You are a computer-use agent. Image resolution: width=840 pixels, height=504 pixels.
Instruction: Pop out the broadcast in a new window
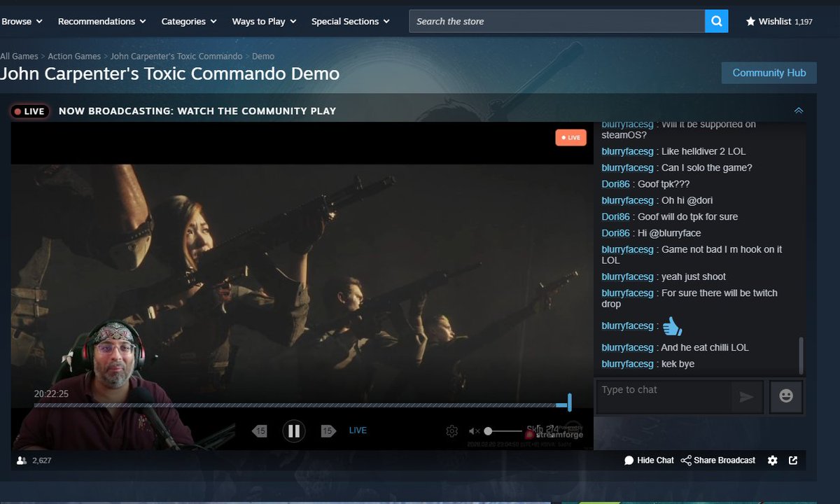coord(793,461)
